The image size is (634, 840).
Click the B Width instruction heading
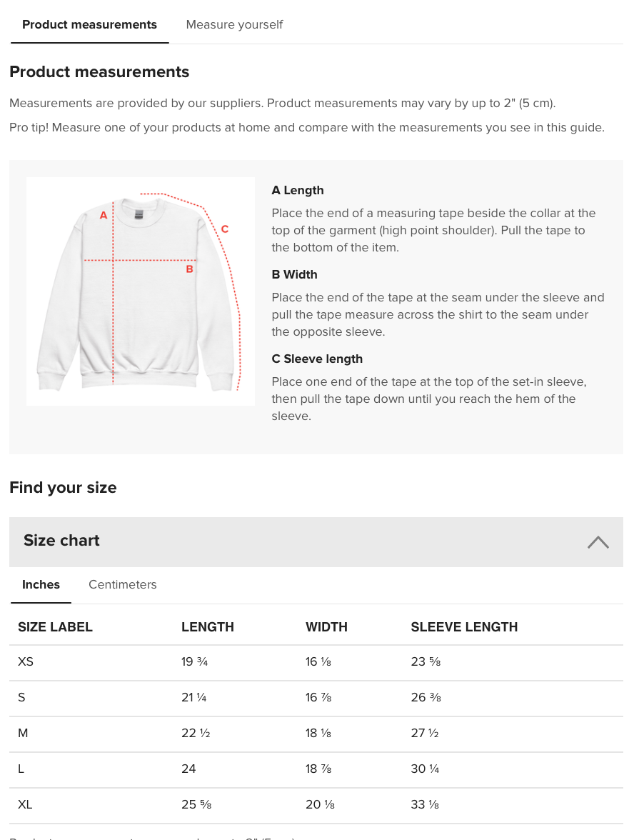(x=294, y=275)
